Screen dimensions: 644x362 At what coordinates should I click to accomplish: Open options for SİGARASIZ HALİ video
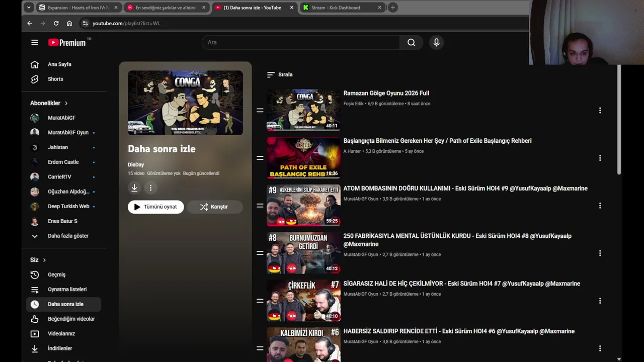coord(600,301)
